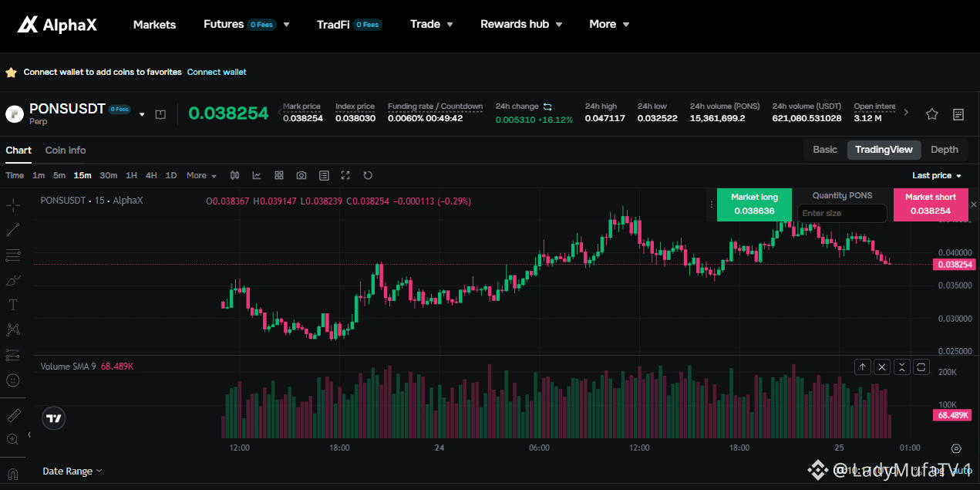This screenshot has width=980, height=490.
Task: Toggle the auto scale option
Action: (961, 470)
